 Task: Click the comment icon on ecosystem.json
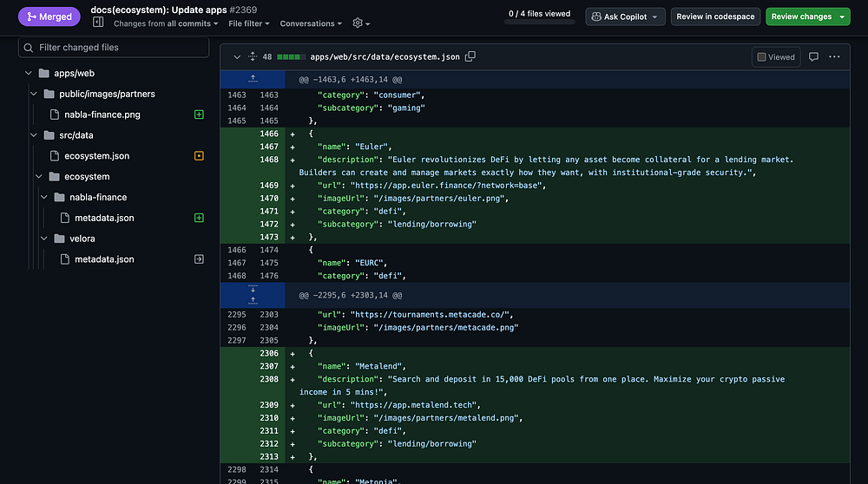[813, 57]
